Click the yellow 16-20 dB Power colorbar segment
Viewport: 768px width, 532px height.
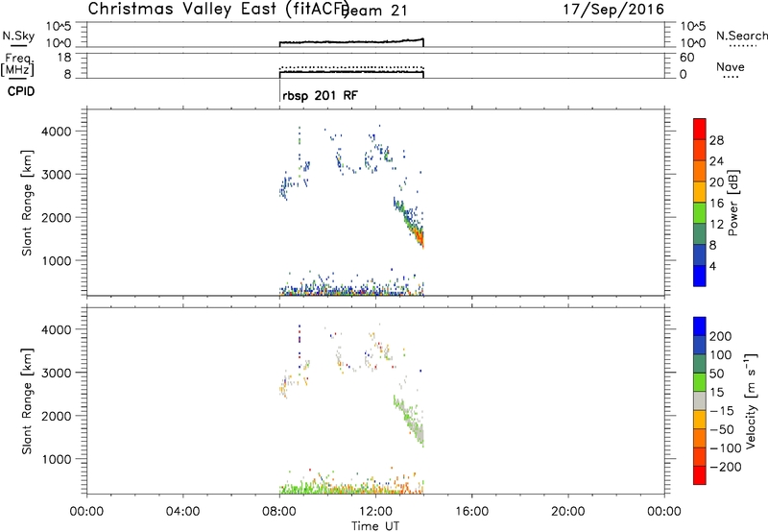click(x=700, y=191)
